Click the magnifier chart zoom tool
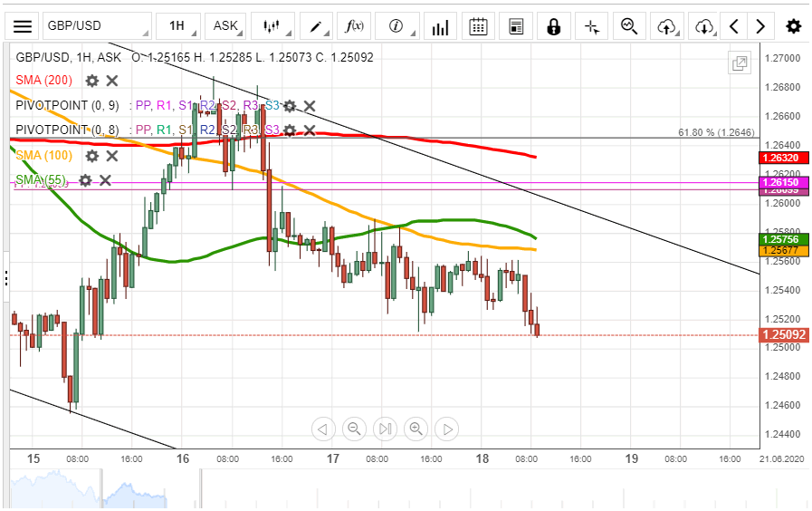 click(629, 26)
